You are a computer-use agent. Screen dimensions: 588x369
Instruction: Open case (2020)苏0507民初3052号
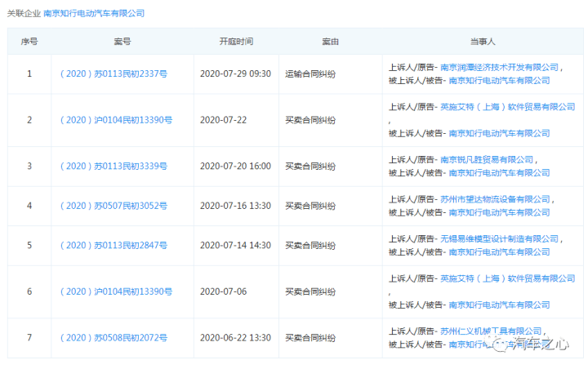pos(114,206)
